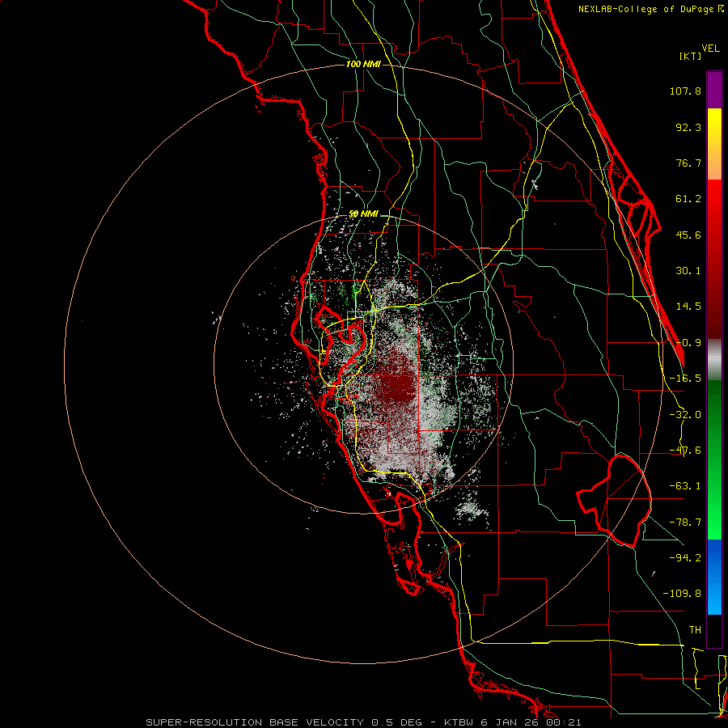The height and width of the screenshot is (728, 728).
Task: Click the 45.6 legend value
Action: (688, 235)
